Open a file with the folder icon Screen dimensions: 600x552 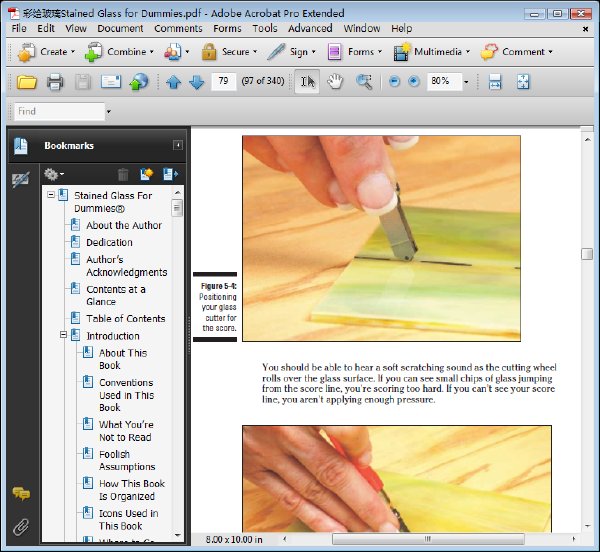coord(26,82)
